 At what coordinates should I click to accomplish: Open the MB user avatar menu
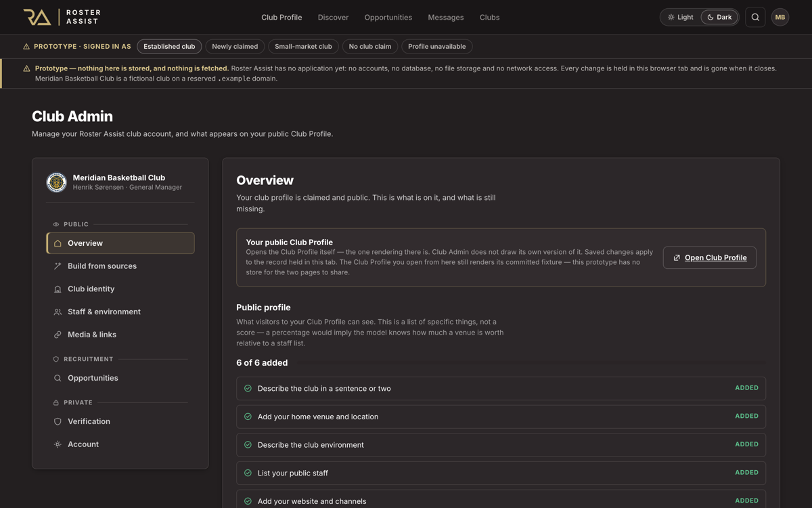tap(780, 17)
